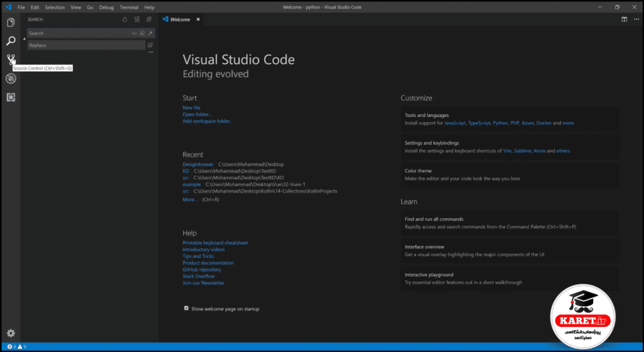Open GitHub repository link
The image size is (644, 352).
202,270
